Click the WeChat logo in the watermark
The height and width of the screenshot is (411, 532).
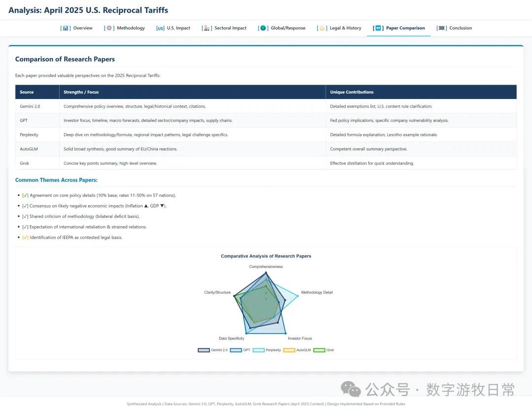[x=351, y=390]
